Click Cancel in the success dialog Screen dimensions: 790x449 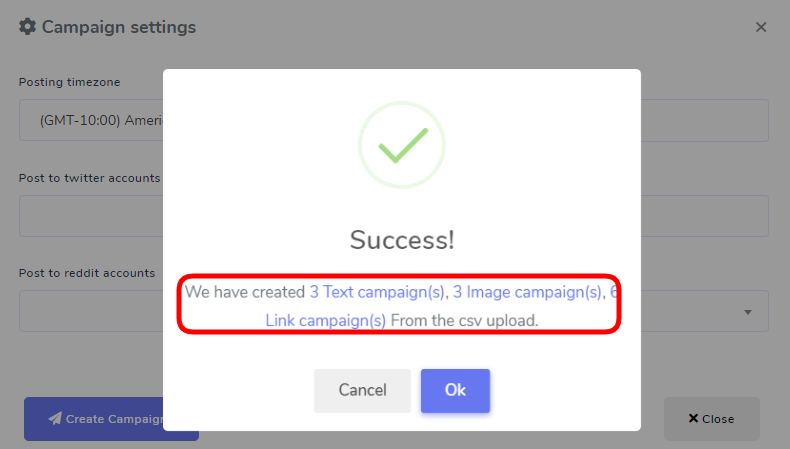(x=362, y=391)
